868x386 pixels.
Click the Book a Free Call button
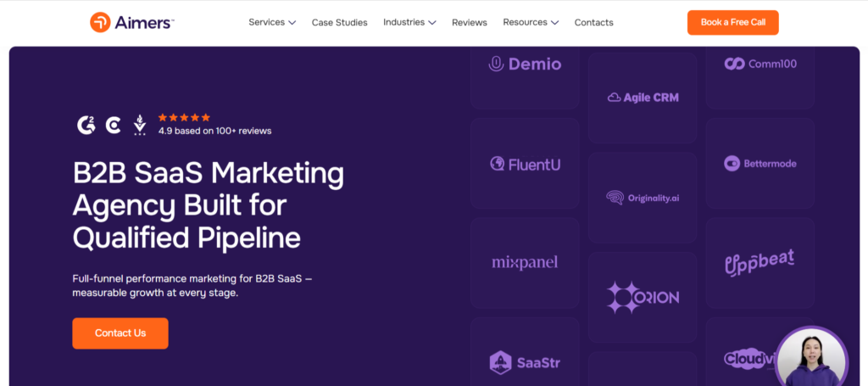(x=733, y=23)
